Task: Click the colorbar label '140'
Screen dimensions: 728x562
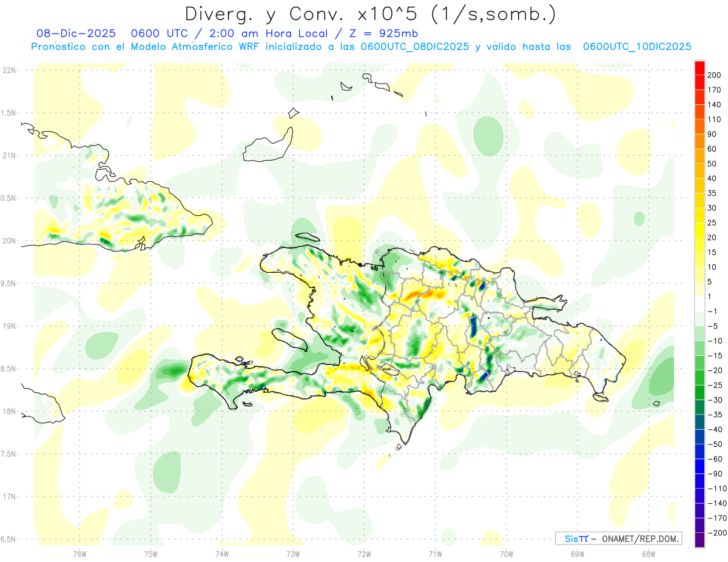Action: tap(715, 105)
